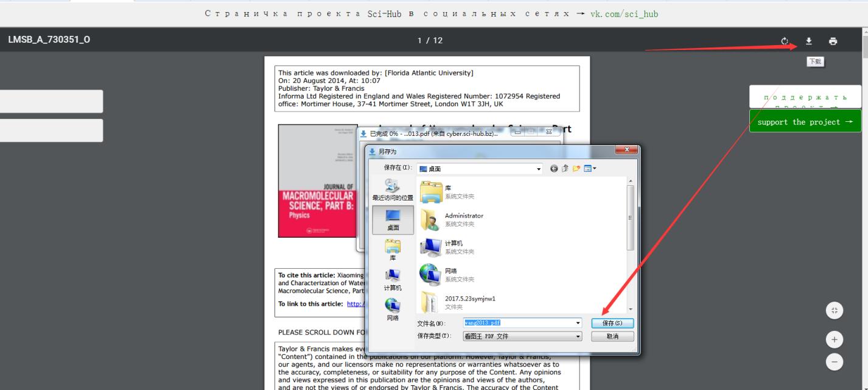Zoom out with the minus button
868x390 pixels.
834,362
